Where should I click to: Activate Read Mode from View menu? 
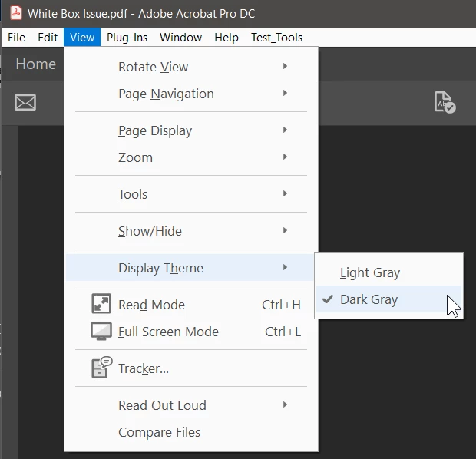191,305
